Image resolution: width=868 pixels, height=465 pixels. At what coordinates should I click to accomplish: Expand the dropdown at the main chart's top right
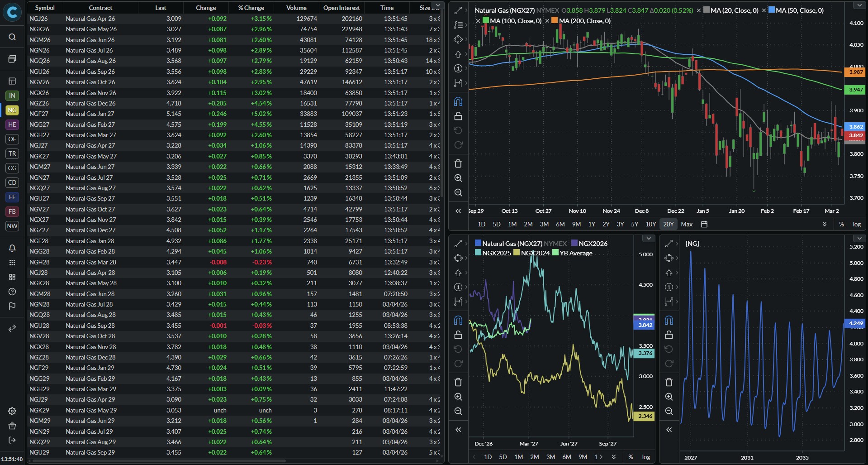click(859, 5)
